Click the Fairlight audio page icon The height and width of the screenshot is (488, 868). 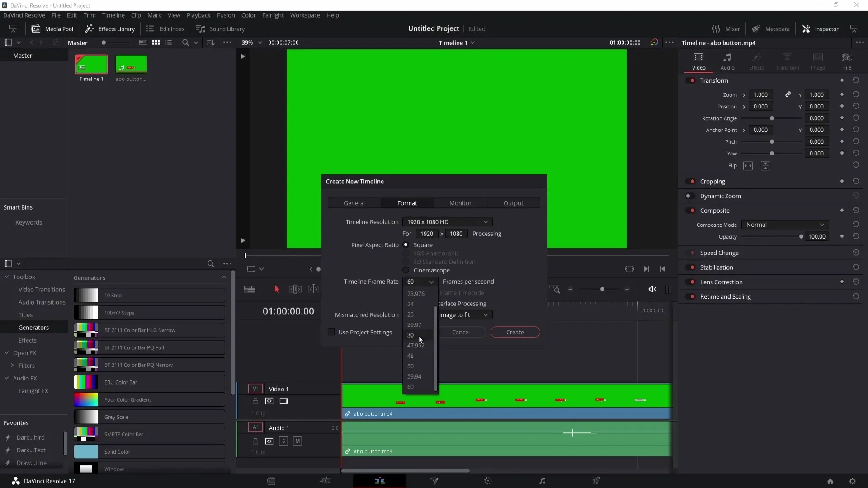[x=542, y=481]
